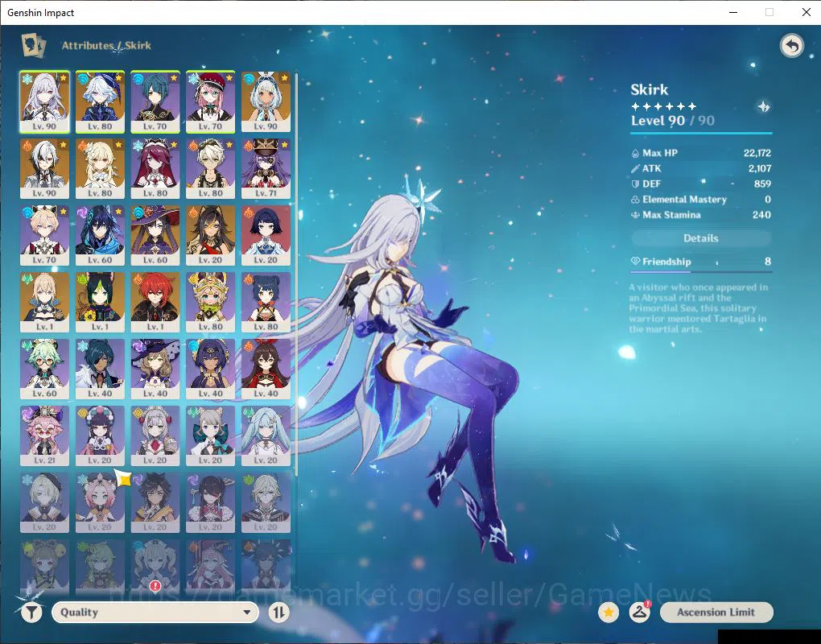The height and width of the screenshot is (644, 821).
Task: Select Mualani's Lv. 90 portrait
Action: pyautogui.click(x=266, y=101)
